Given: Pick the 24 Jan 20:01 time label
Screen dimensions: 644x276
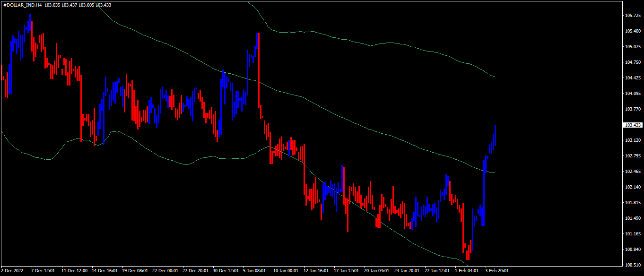Looking at the screenshot, I should point(408,271).
